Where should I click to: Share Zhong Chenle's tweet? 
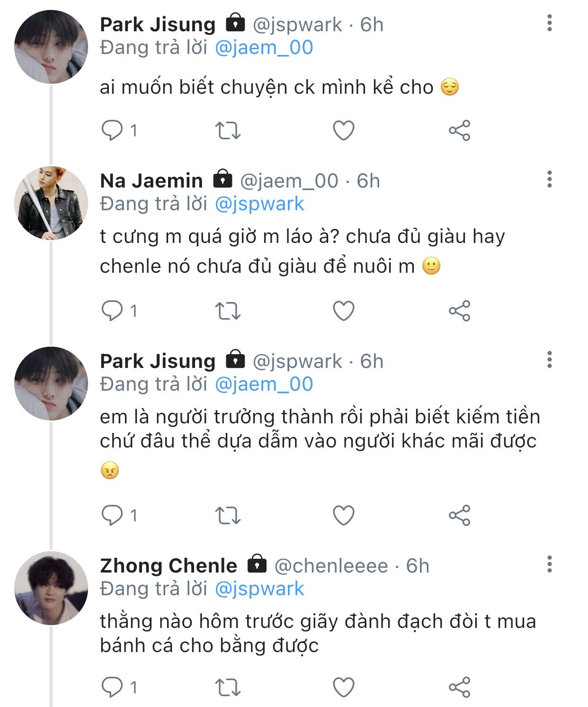pyautogui.click(x=459, y=687)
